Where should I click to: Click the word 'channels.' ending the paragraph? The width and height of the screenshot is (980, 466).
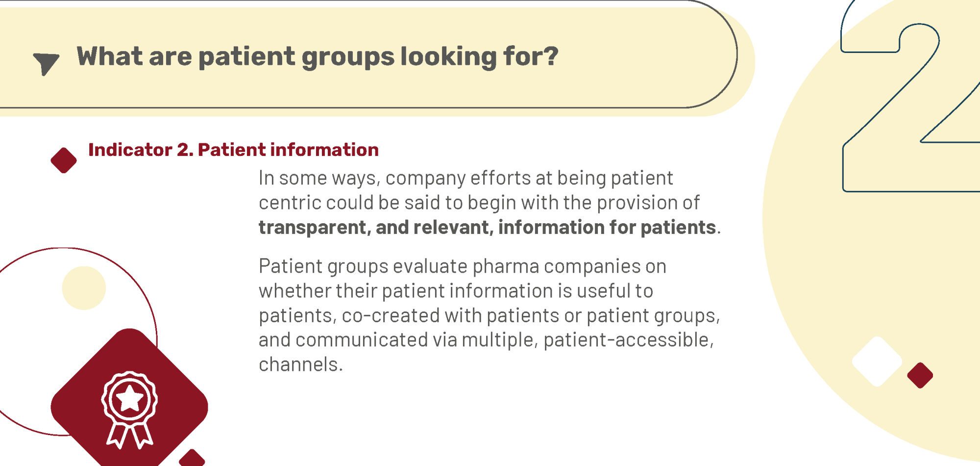coord(300,364)
